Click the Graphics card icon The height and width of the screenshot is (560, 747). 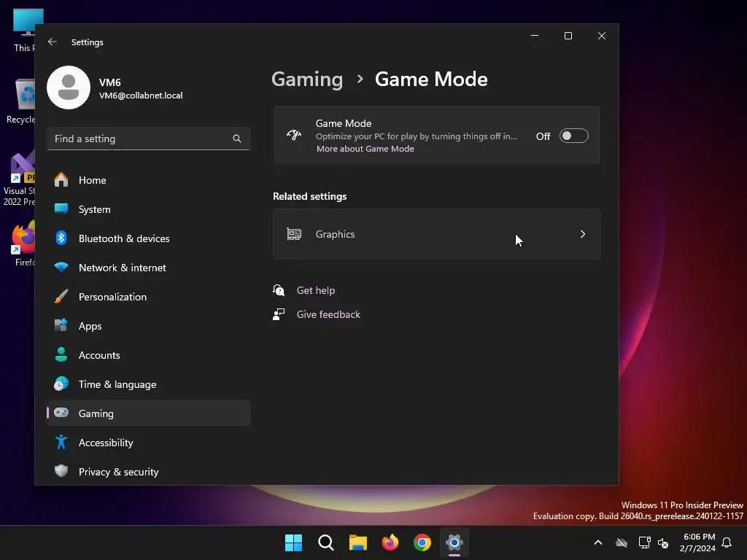click(294, 234)
